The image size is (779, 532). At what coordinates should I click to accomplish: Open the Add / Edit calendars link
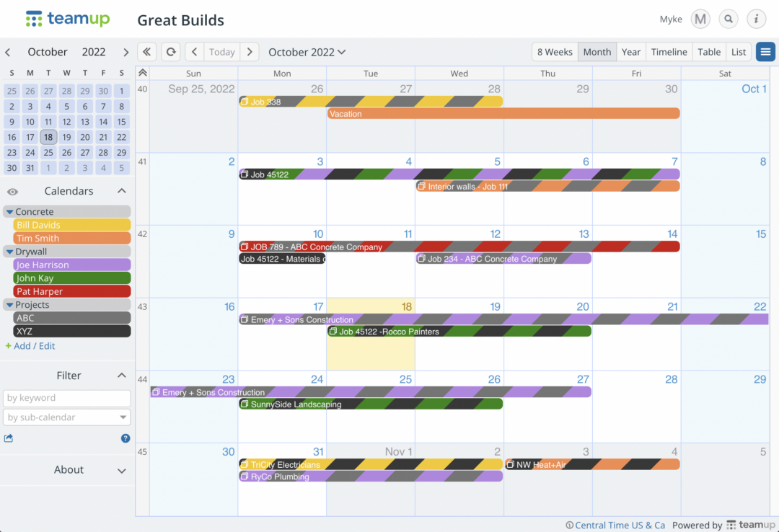[x=30, y=346]
